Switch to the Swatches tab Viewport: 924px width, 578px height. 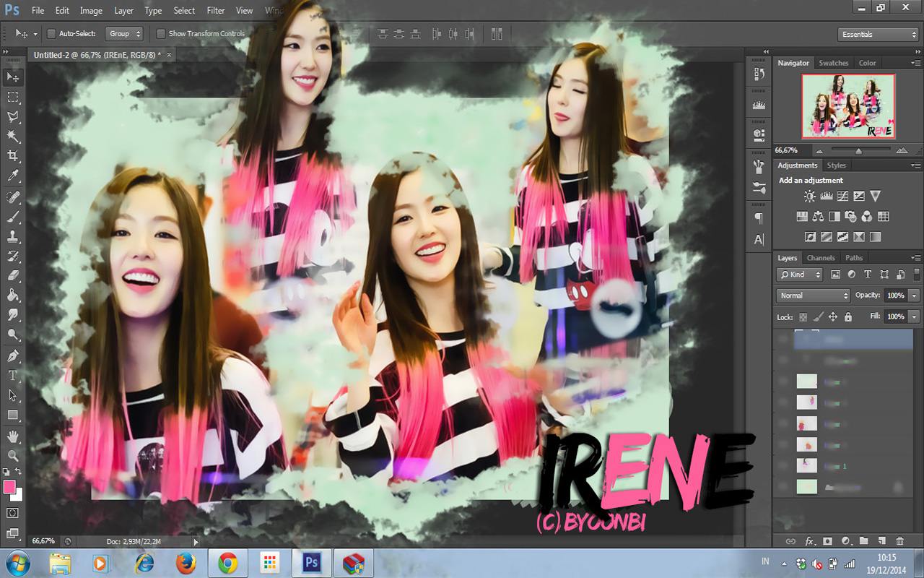coord(833,64)
